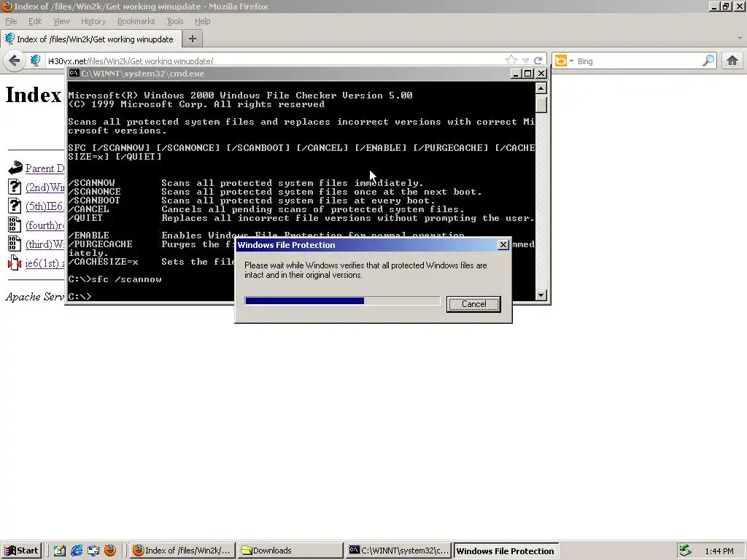This screenshot has width=747, height=560.
Task: Minimize the cmd.exe window
Action: coord(516,74)
